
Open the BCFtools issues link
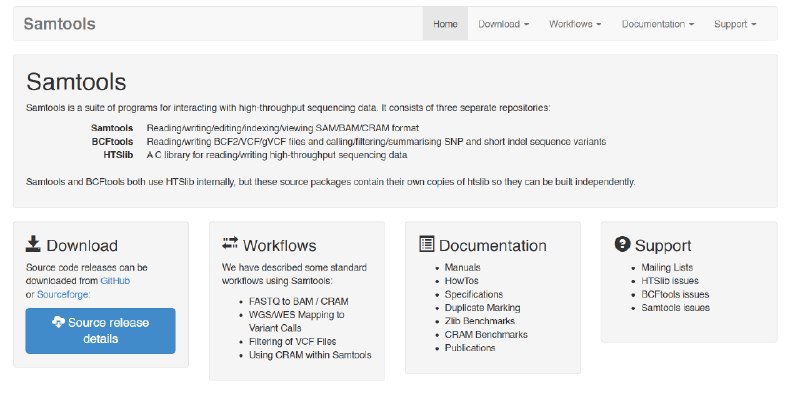(x=675, y=294)
